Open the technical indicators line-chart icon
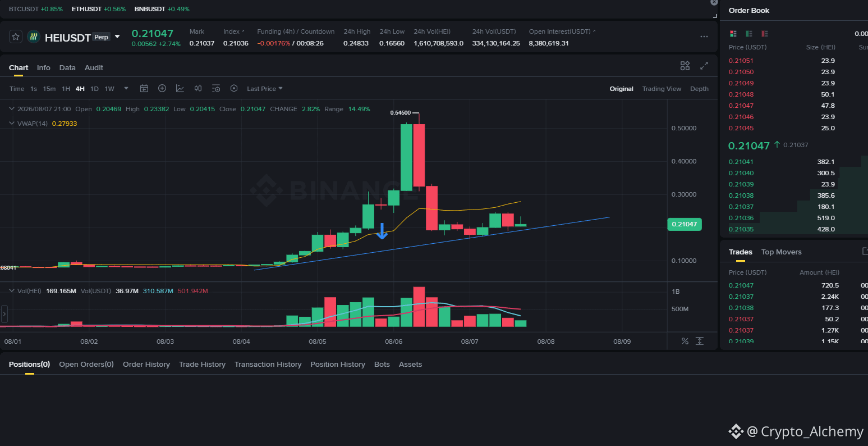Image resolution: width=868 pixels, height=446 pixels. tap(180, 88)
